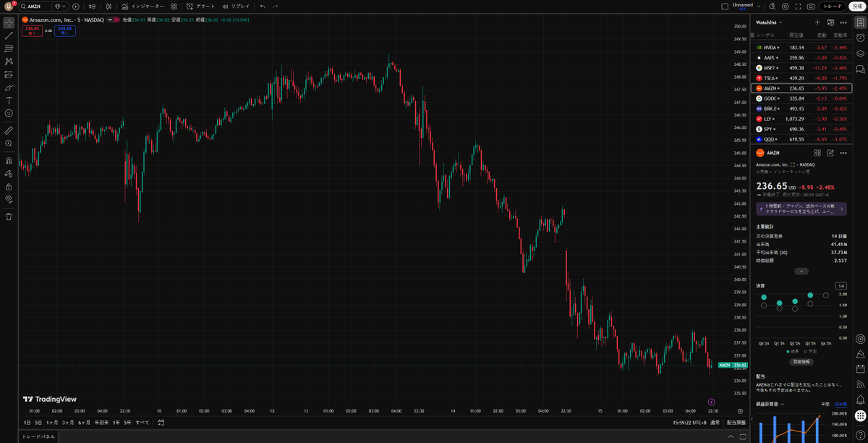Open go to date calendar icon
868x443 pixels.
tap(161, 422)
